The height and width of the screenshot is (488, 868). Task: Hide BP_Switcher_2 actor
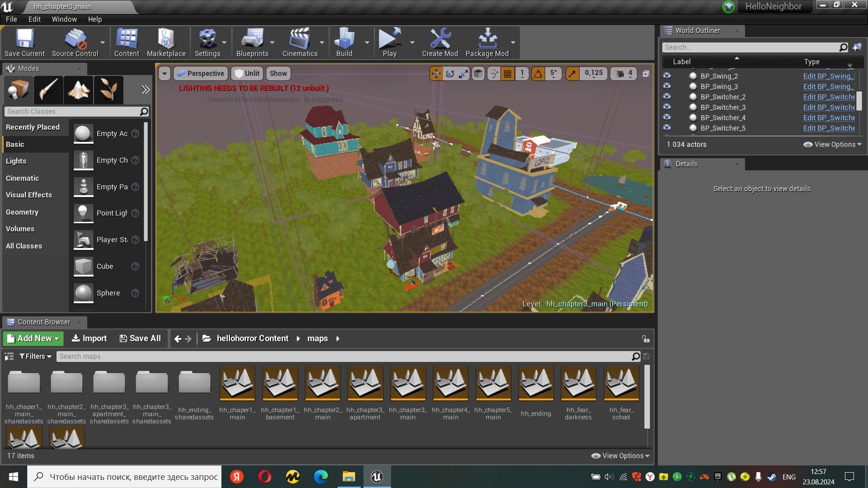click(667, 97)
